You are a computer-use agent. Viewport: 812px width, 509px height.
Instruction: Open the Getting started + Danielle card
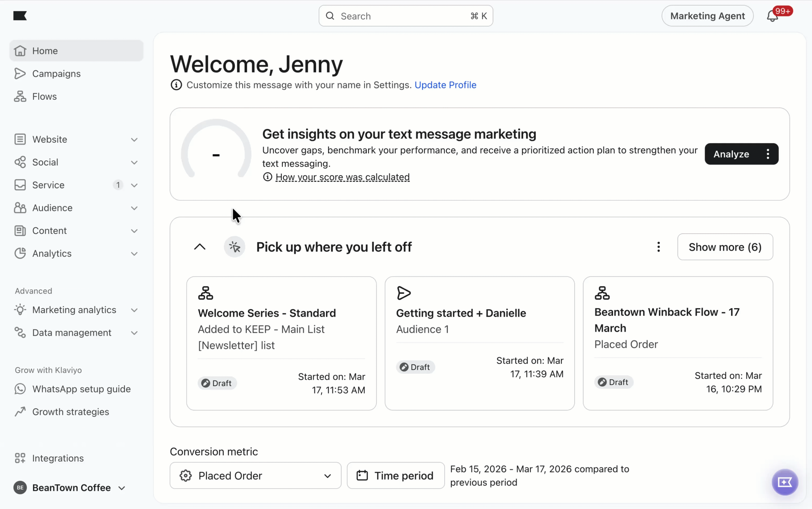point(479,343)
